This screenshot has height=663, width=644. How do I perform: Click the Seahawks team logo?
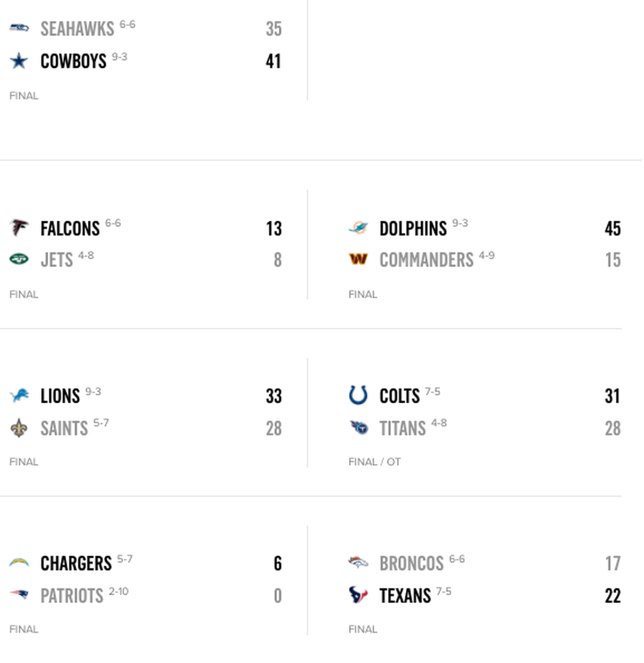(x=19, y=27)
